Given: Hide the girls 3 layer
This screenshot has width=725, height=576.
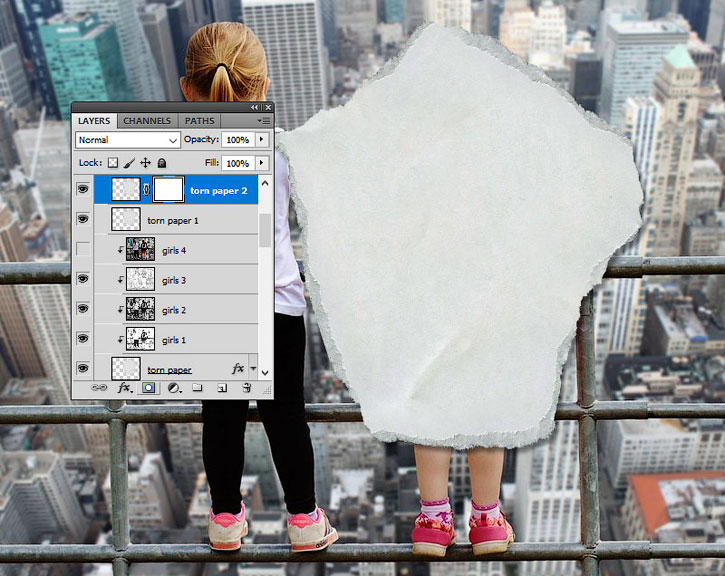Looking at the screenshot, I should (83, 279).
